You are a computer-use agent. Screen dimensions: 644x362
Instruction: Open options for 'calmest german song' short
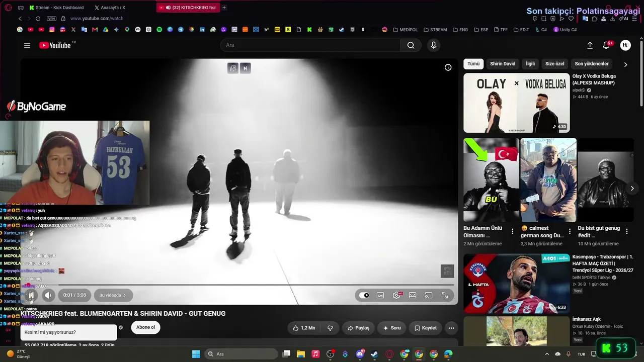pyautogui.click(x=570, y=231)
